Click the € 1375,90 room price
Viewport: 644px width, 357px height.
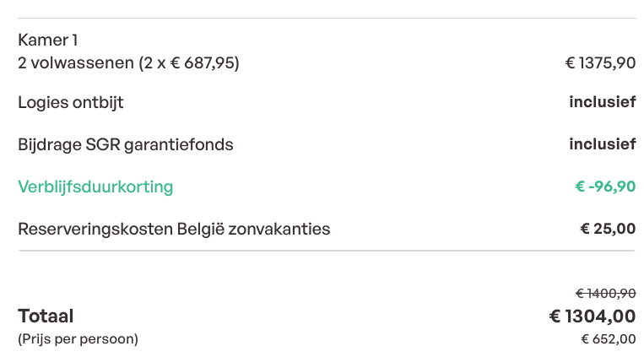pos(600,62)
